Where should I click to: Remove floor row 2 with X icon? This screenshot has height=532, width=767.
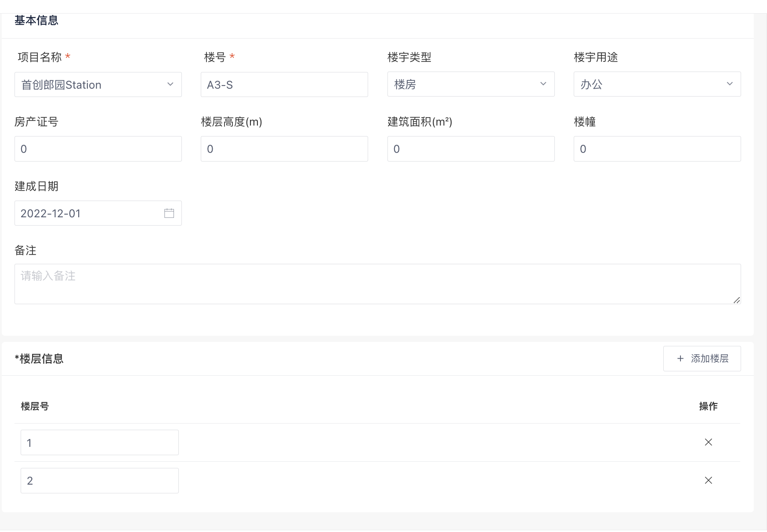coord(708,480)
